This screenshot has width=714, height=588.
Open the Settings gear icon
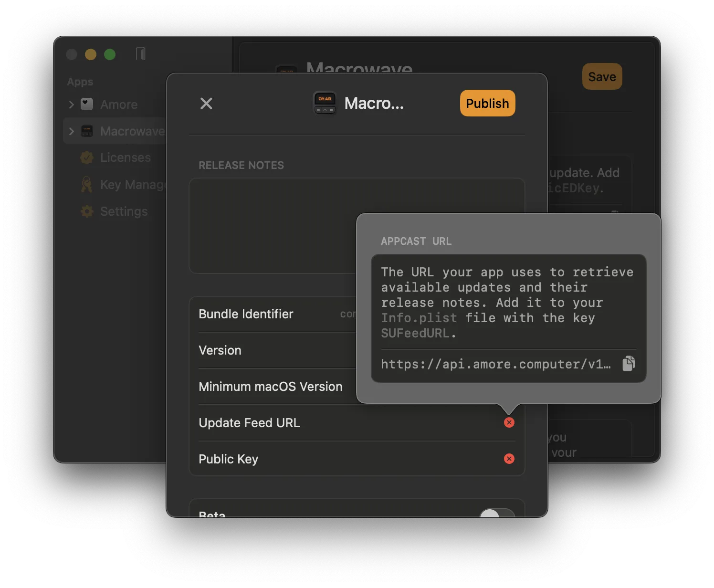point(86,211)
